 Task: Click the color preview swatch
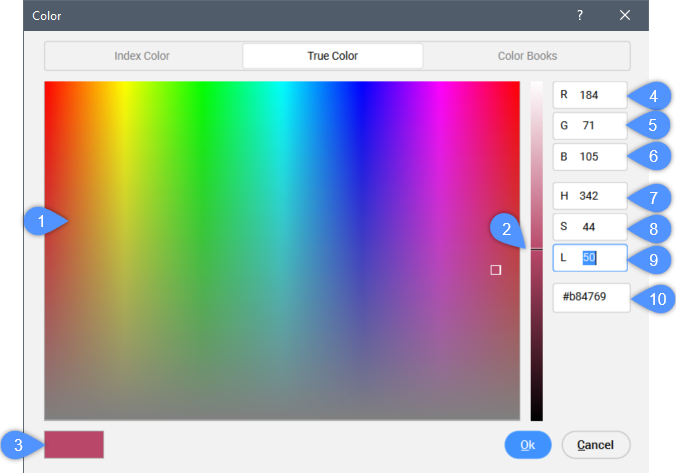coord(74,444)
